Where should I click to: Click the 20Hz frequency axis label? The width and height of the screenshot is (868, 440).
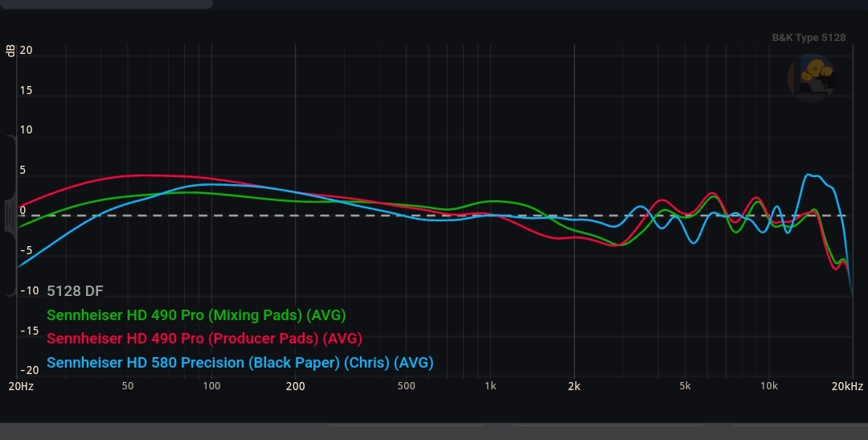pos(21,386)
